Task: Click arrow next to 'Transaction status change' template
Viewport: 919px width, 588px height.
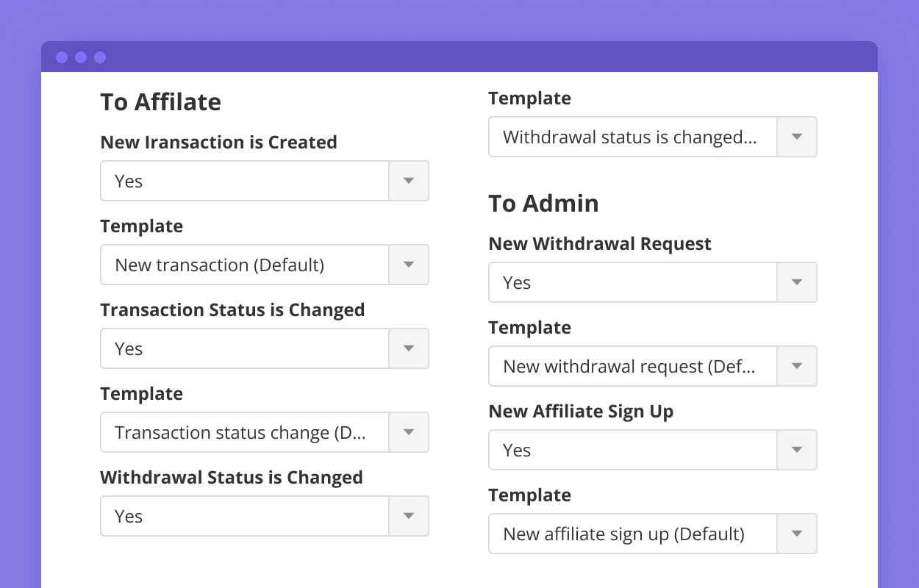Action: tap(409, 432)
